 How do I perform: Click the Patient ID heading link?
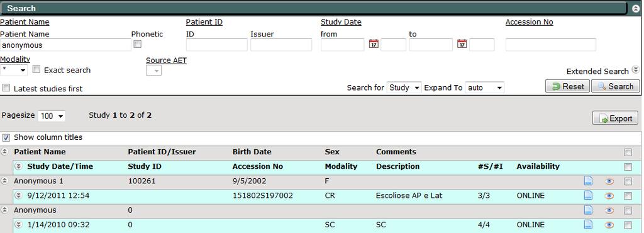204,22
